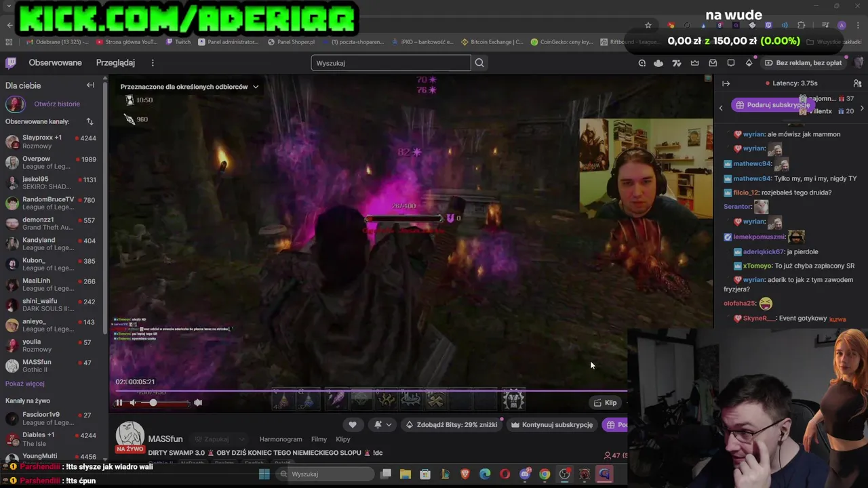Click Kontynuuj subskrypcję button
The image size is (868, 488).
tap(552, 424)
